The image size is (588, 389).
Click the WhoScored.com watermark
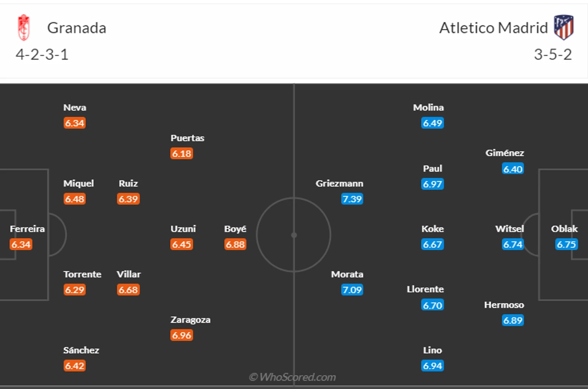292,377
